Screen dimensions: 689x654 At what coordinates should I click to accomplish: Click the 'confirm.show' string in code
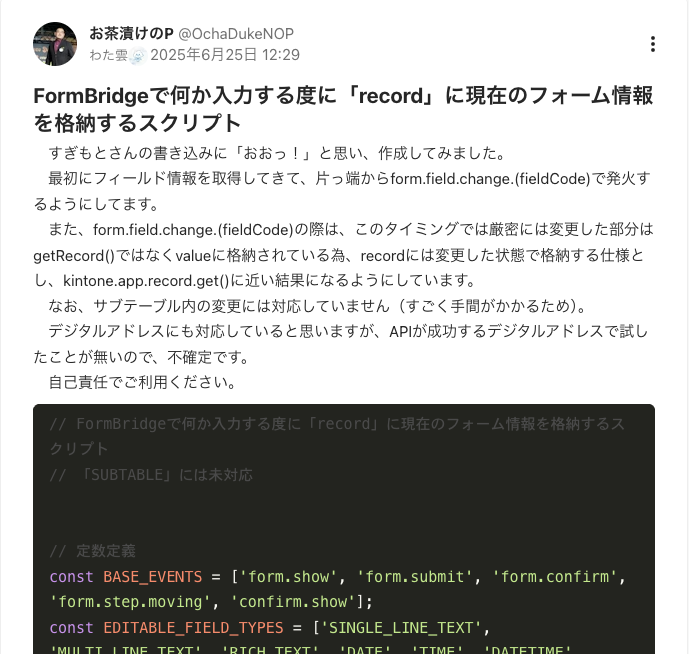pos(293,602)
